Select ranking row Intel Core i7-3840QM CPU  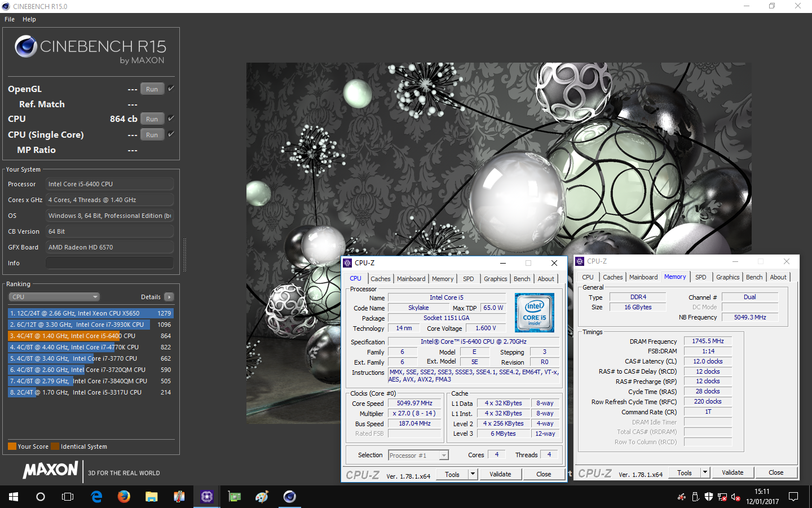tap(90, 381)
